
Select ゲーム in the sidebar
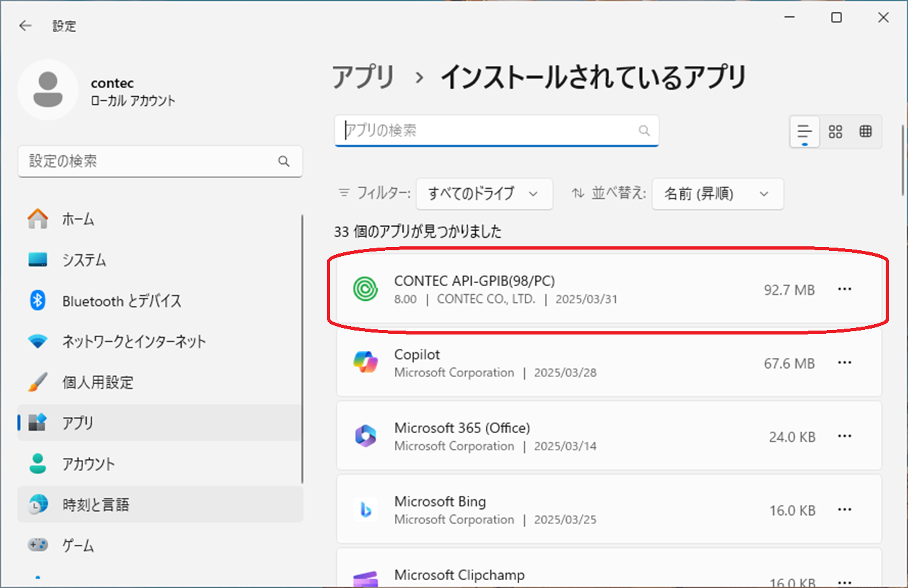(160, 544)
